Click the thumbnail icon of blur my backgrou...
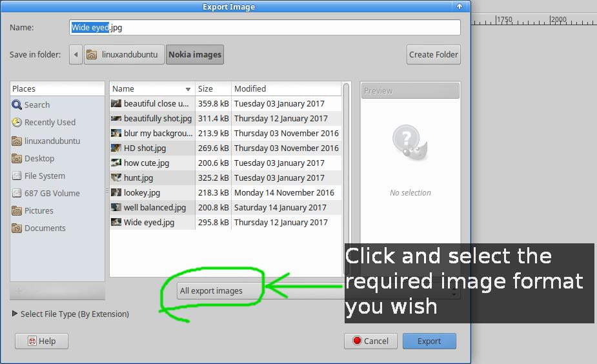This screenshot has width=597, height=364. (x=116, y=133)
